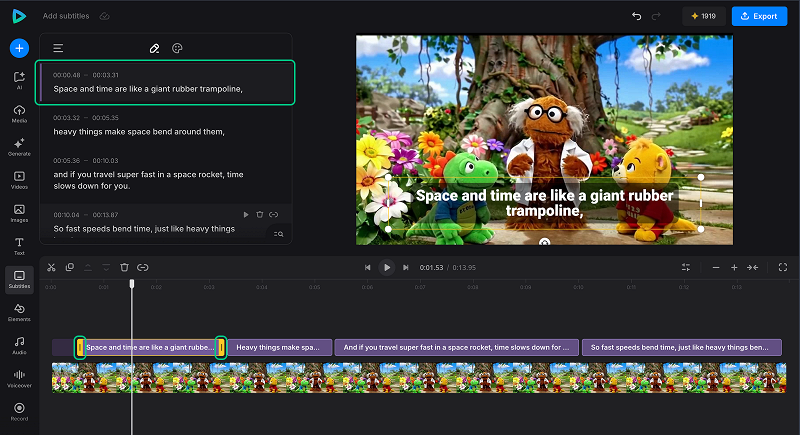Open the AI tools sidebar item
This screenshot has width=800, height=435.
(19, 81)
